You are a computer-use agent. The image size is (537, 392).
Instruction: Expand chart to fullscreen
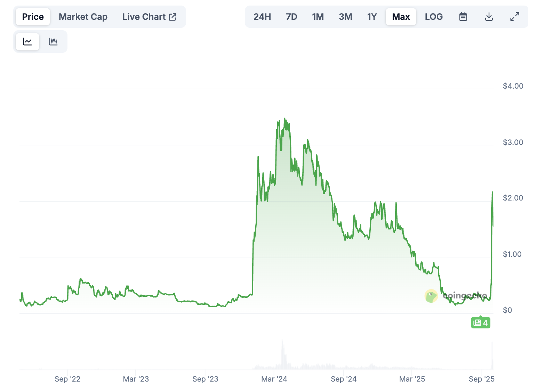click(x=515, y=17)
